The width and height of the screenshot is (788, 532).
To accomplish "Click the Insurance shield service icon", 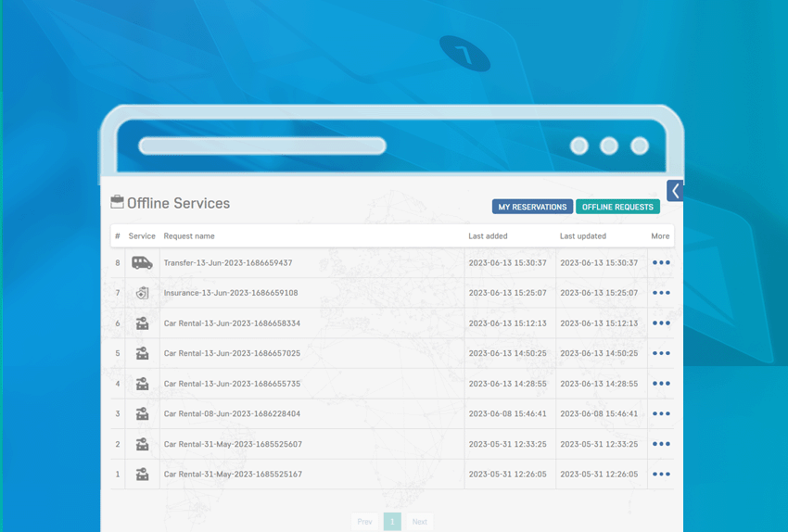I will point(142,293).
